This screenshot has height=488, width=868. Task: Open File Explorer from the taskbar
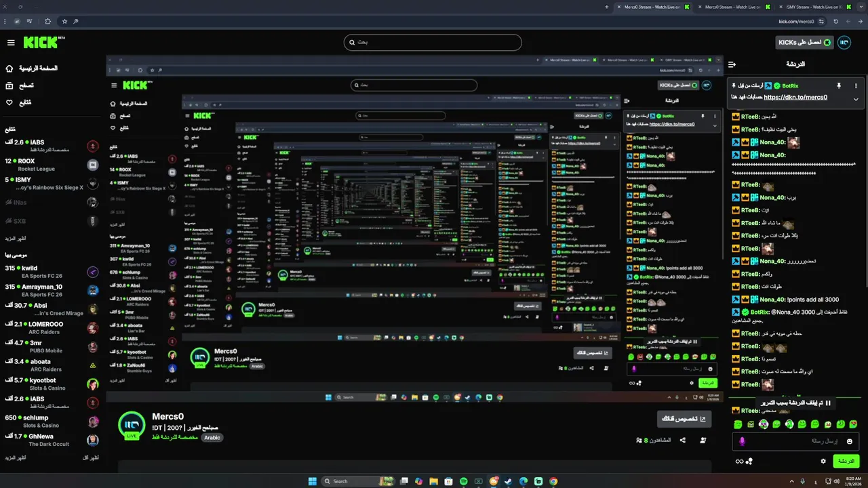point(433,481)
